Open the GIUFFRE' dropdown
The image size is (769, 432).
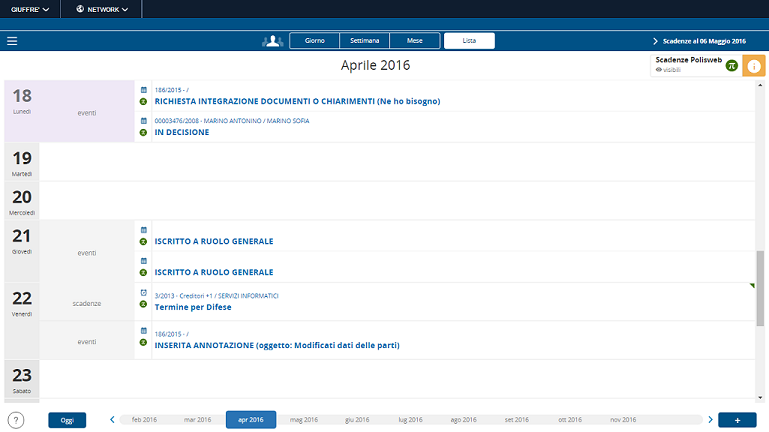pos(30,9)
